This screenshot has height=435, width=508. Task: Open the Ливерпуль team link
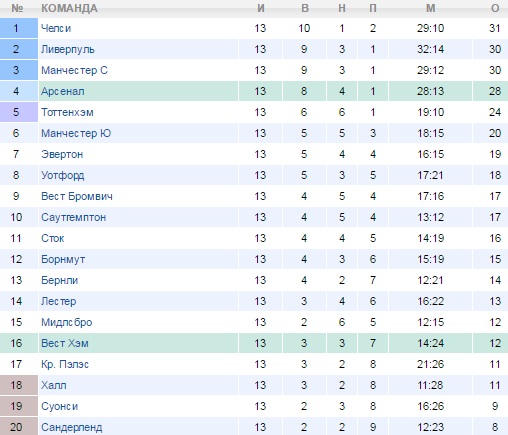tap(68, 49)
